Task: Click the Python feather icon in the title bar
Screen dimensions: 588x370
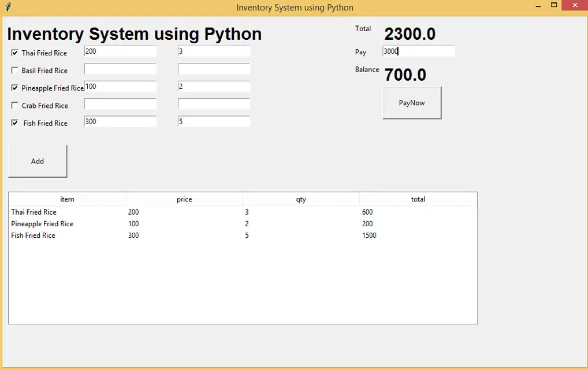Action: click(7, 7)
